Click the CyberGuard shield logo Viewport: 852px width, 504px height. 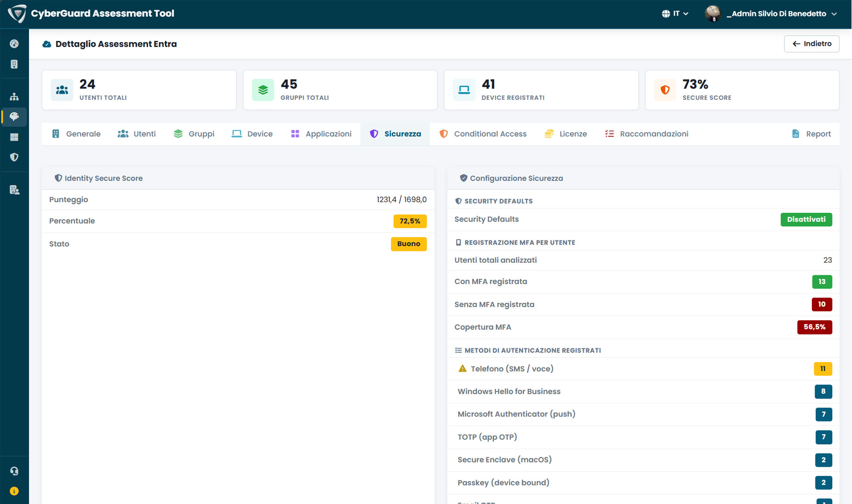(x=17, y=14)
